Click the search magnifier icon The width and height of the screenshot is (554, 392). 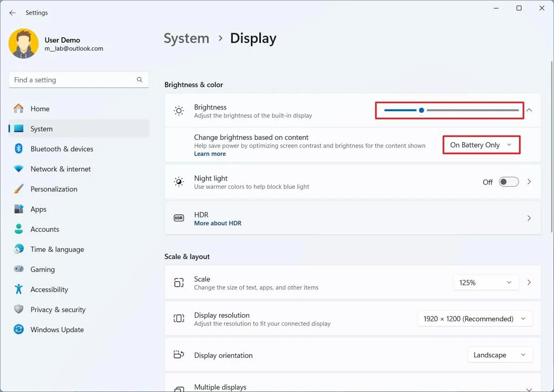click(x=140, y=80)
